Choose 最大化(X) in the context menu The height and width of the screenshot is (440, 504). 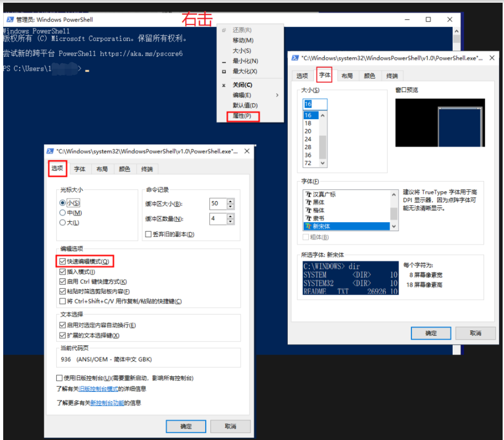pos(245,71)
